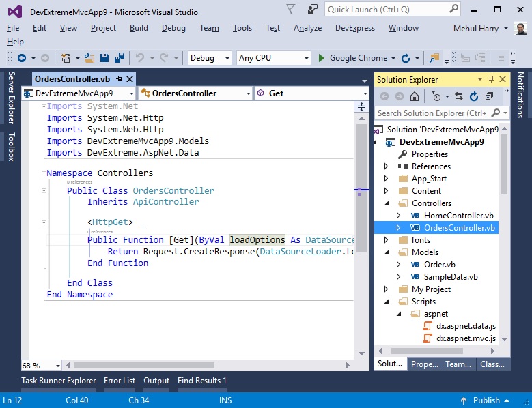Click the feedback icon beside Quick Launch
The height and width of the screenshot is (408, 532).
[x=312, y=9]
